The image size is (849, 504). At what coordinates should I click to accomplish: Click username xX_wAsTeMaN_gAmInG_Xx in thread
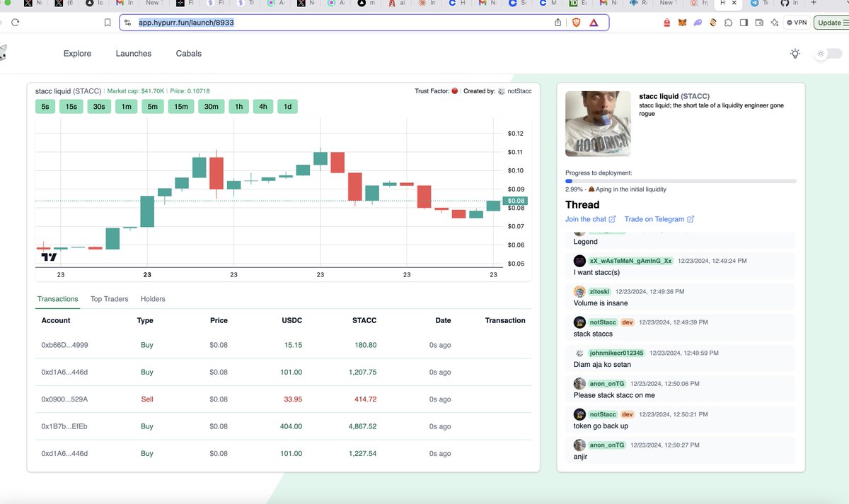[x=631, y=261]
